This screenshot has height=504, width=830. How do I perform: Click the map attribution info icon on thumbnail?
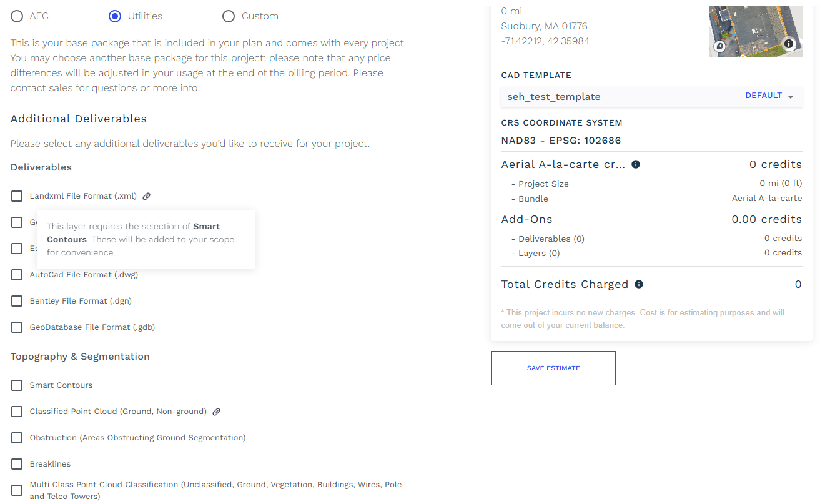coord(789,44)
